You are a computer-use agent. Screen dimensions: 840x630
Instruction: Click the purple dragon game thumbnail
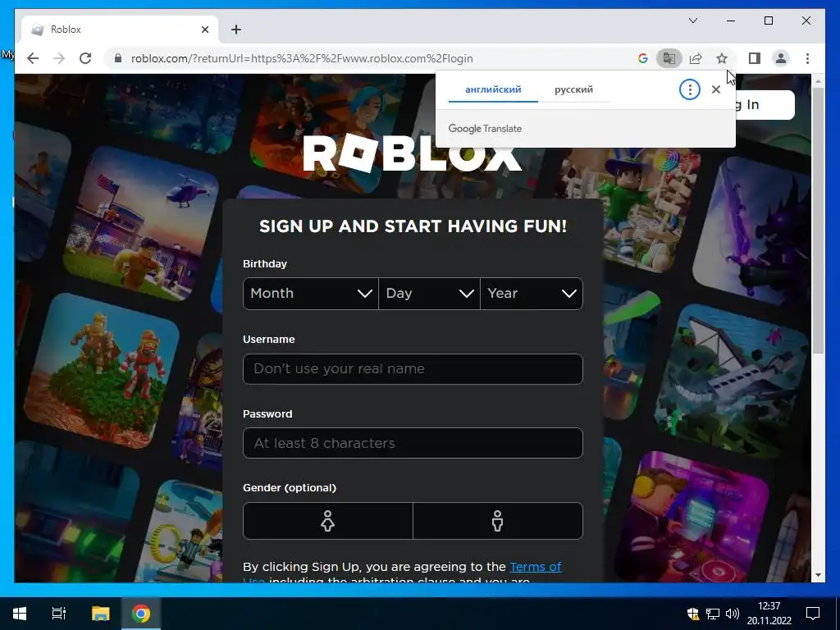tap(751, 231)
